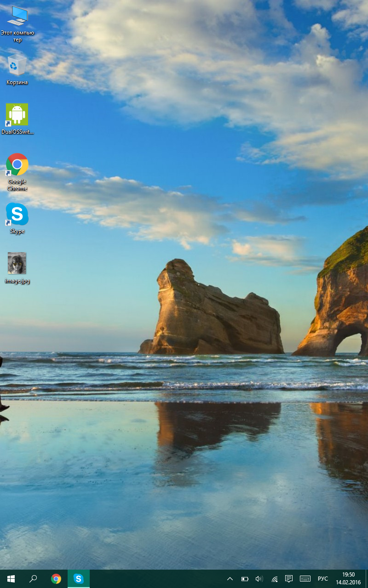Open the Action Center notifications

coord(289,579)
